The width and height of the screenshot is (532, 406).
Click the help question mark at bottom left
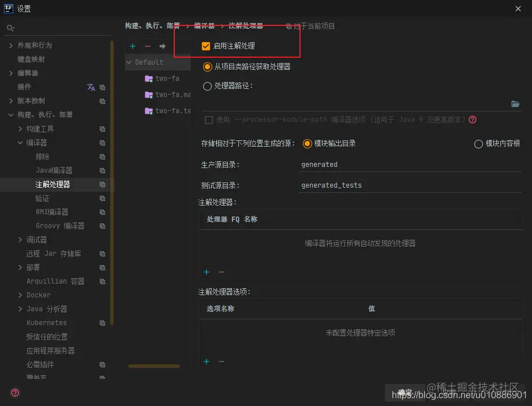click(x=14, y=393)
